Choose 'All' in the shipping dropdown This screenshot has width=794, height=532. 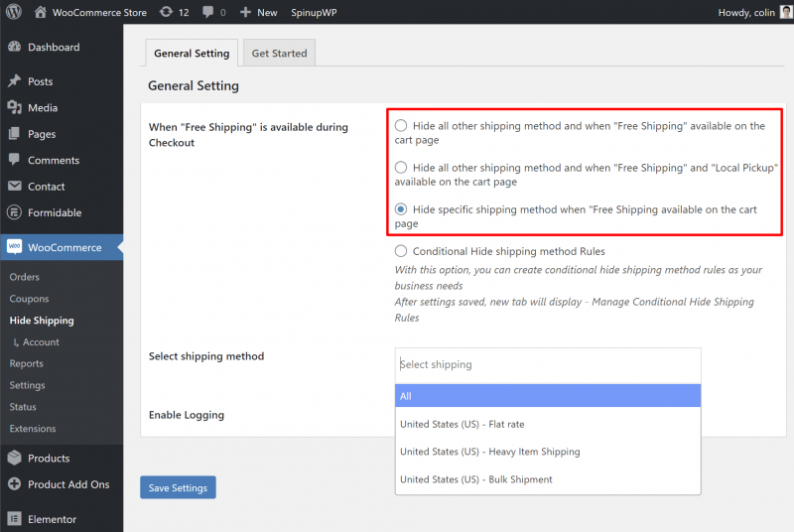click(x=548, y=396)
